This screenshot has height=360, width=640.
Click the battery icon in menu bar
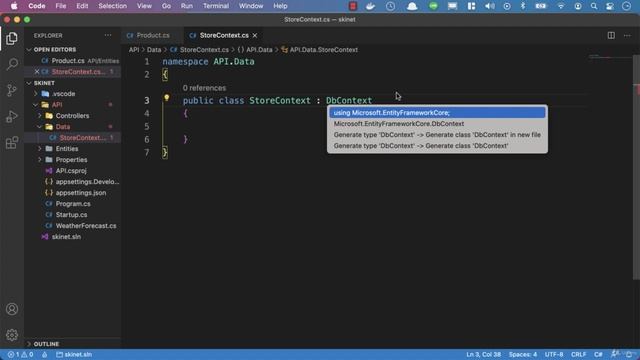coord(541,6)
